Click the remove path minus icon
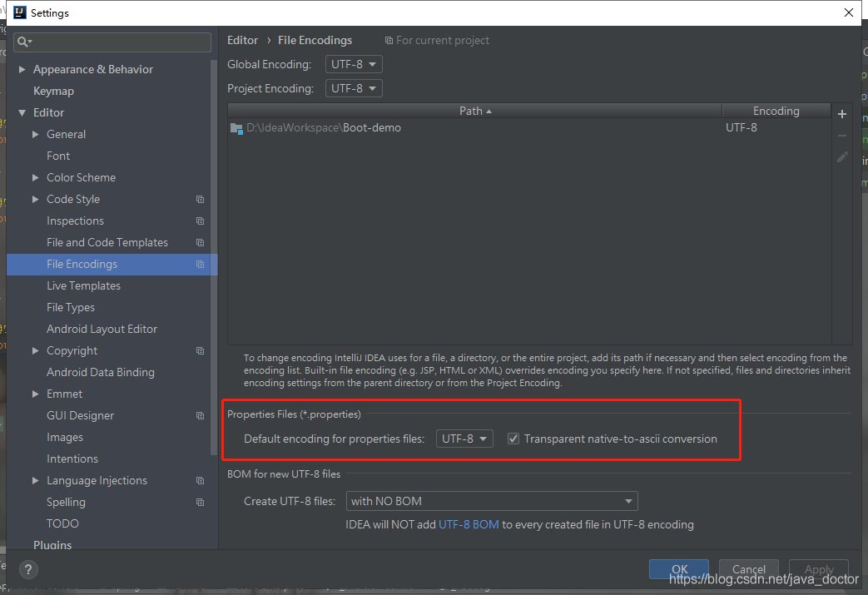The height and width of the screenshot is (595, 868). (841, 136)
